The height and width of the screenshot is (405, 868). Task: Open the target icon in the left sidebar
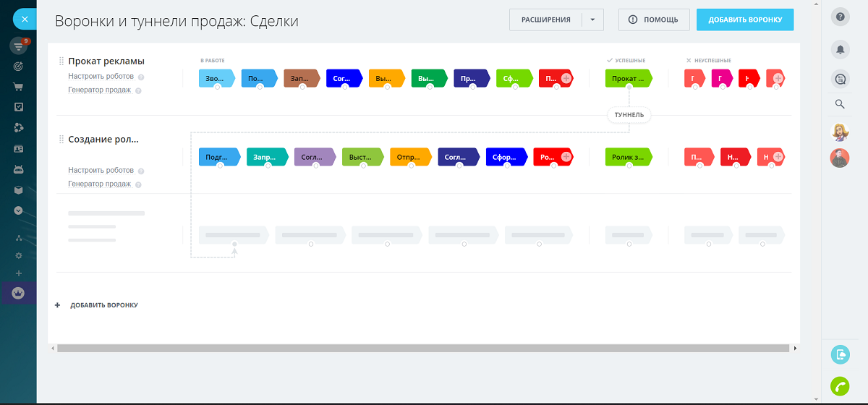point(19,67)
